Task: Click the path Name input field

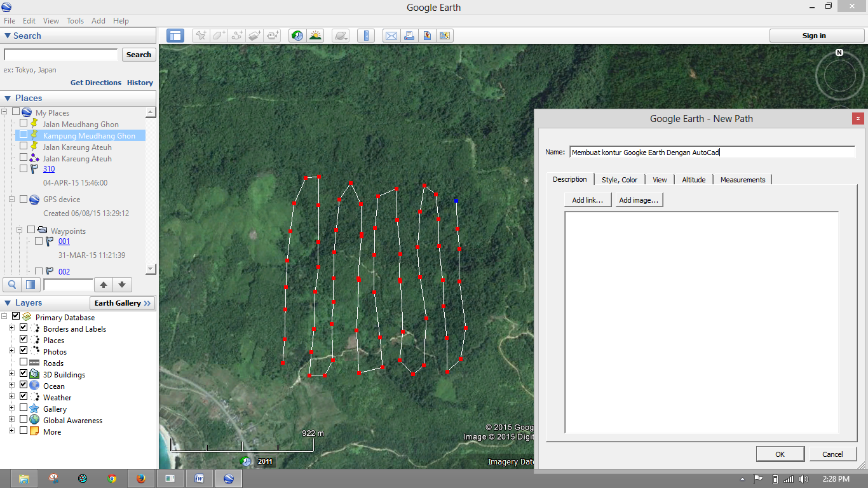Action: pyautogui.click(x=712, y=152)
